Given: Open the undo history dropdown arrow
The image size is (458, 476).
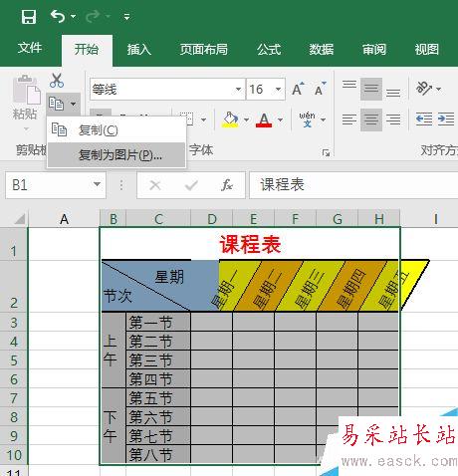Looking at the screenshot, I should [73, 16].
